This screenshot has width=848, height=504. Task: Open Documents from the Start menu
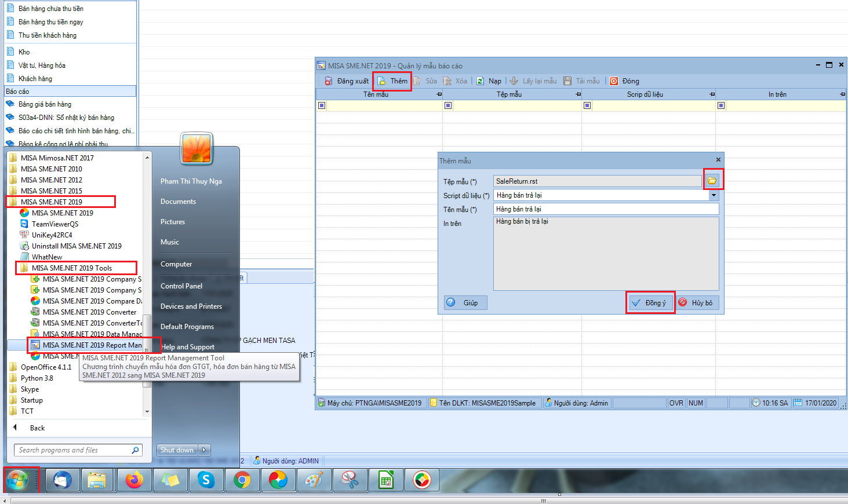pos(178,202)
